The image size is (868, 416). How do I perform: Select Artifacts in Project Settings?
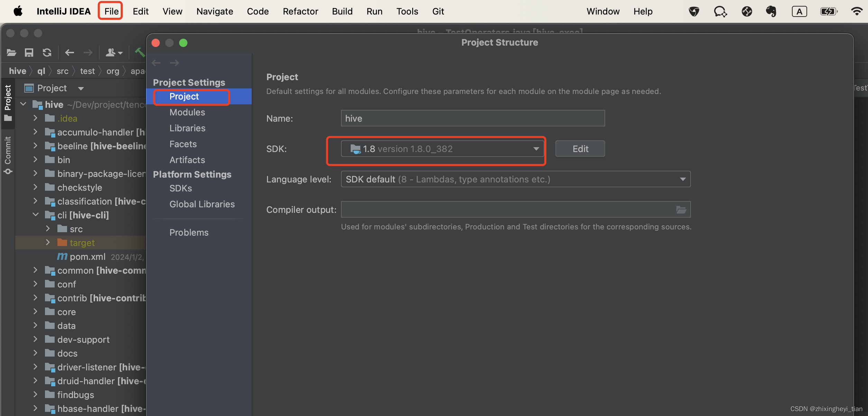(187, 160)
